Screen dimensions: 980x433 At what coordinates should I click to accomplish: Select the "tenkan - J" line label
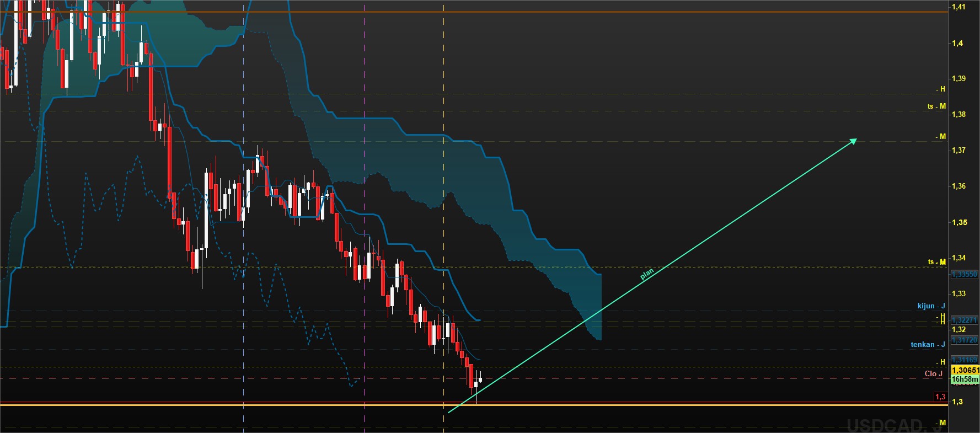(x=928, y=345)
